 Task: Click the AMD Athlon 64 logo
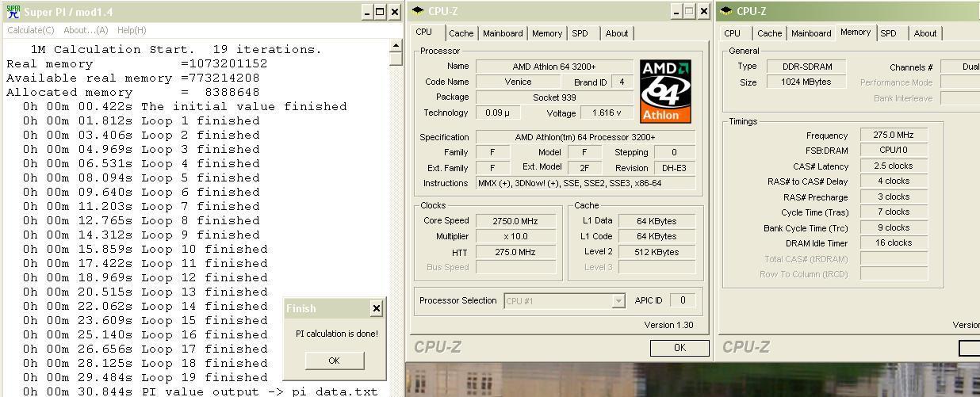[665, 91]
